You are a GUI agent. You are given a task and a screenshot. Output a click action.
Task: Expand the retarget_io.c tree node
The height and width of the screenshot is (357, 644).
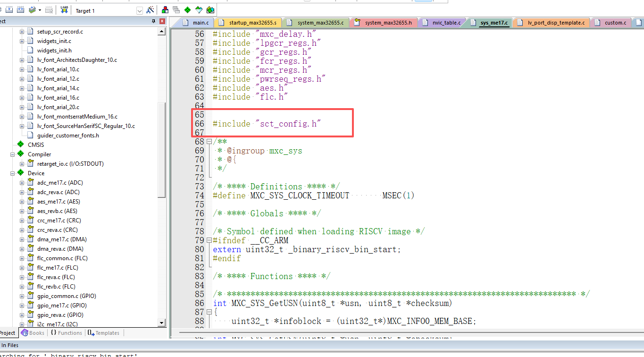(22, 164)
